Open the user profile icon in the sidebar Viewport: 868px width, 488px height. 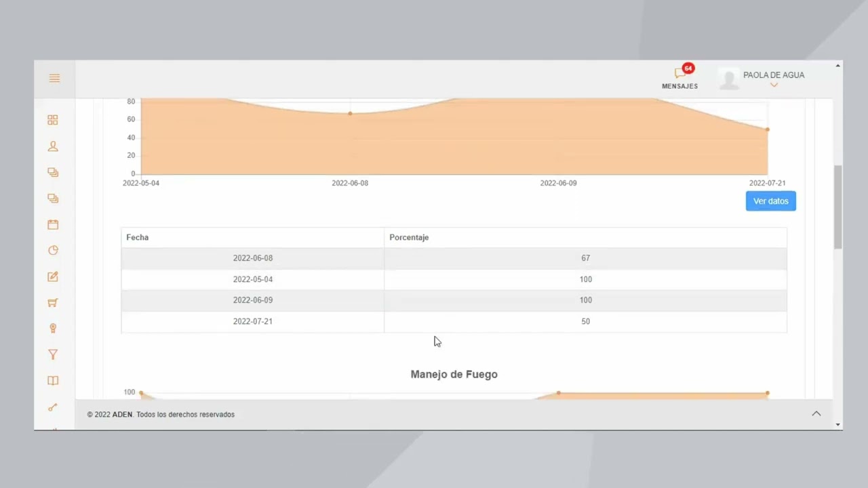(53, 146)
